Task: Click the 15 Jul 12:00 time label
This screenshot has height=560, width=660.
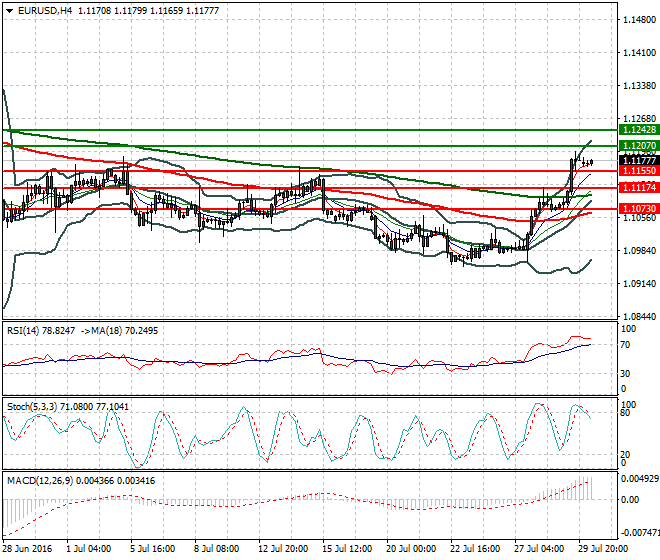Action: click(x=347, y=549)
